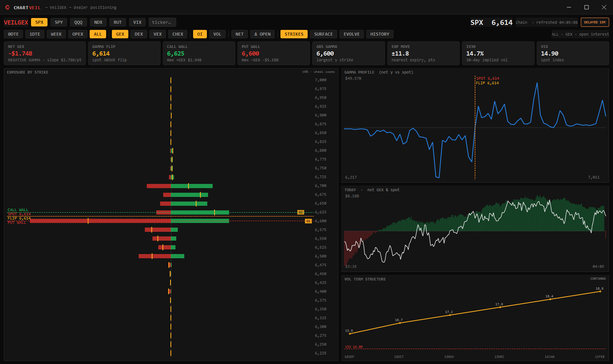Screen dimensions: 613x364
Task: Click the VIX 14.90 reference line label
Action: (x=354, y=347)
